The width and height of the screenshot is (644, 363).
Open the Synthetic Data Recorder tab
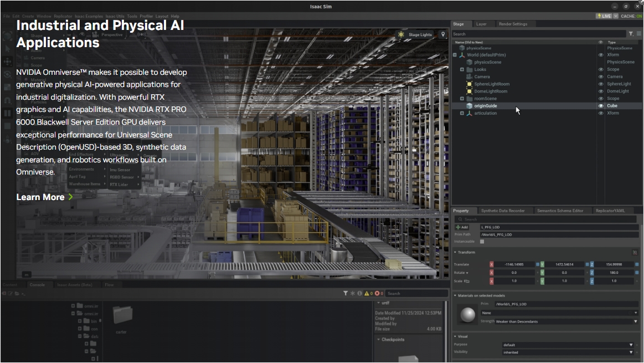coord(502,211)
